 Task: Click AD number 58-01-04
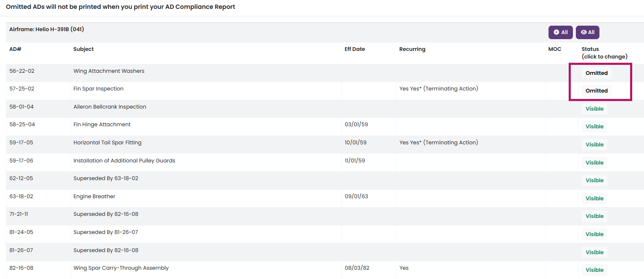coord(21,107)
